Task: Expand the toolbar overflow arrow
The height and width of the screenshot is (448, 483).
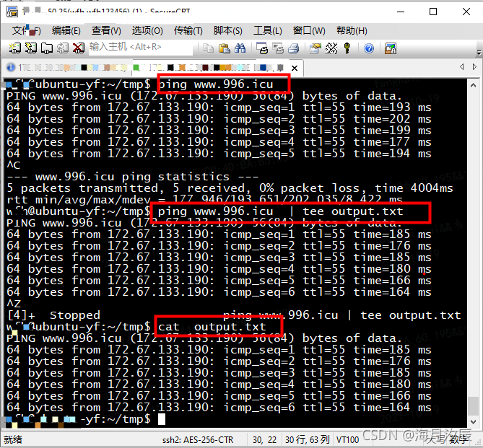Action: click(x=479, y=53)
